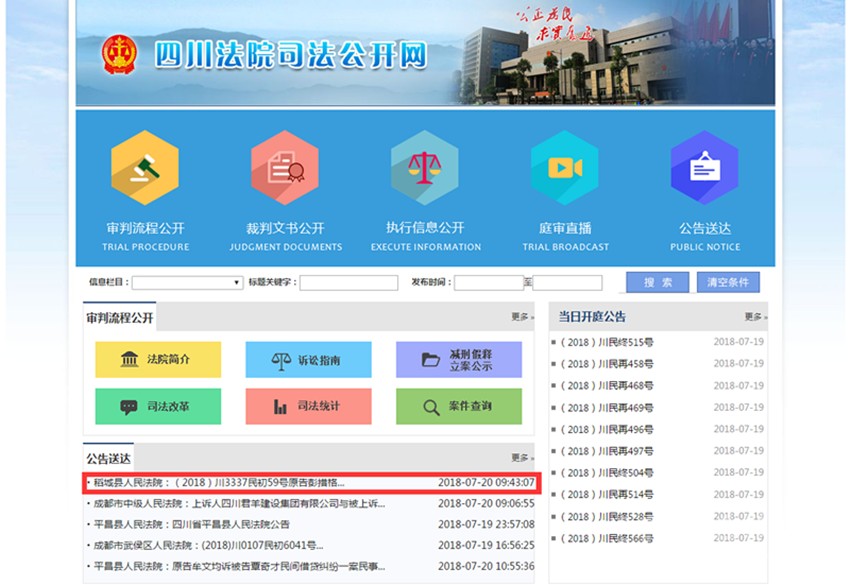Click the Public Notice clipboard icon
This screenshot has height=585, width=850.
(x=705, y=168)
